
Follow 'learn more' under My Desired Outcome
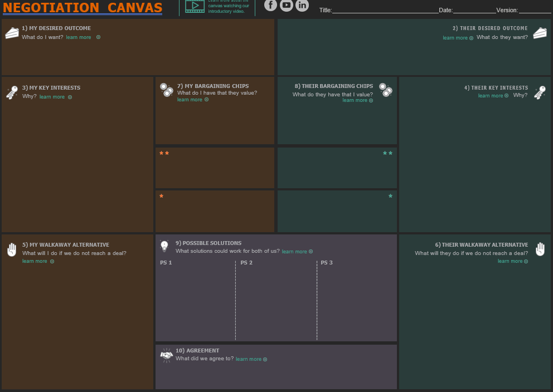pyautogui.click(x=78, y=37)
